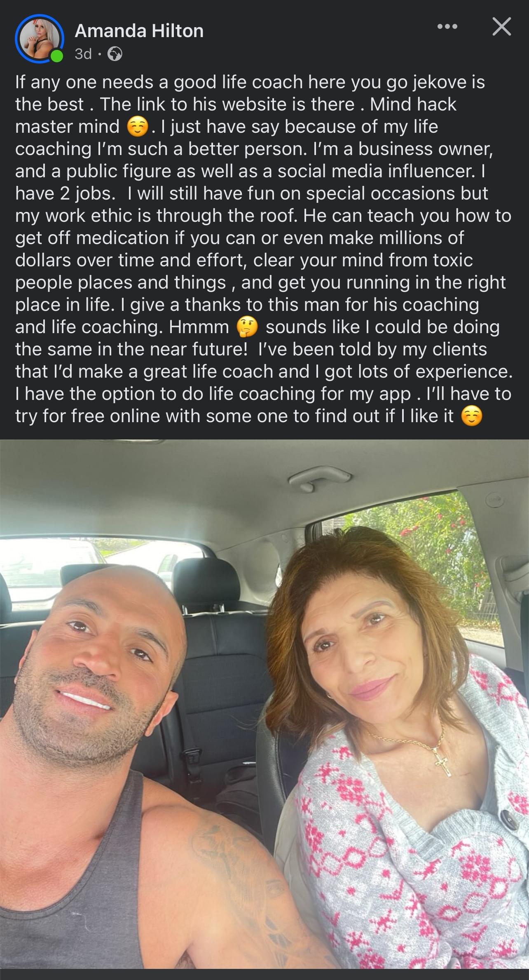
Task: Click the thinking face emoji after "Hmmm"
Action: coord(247,327)
